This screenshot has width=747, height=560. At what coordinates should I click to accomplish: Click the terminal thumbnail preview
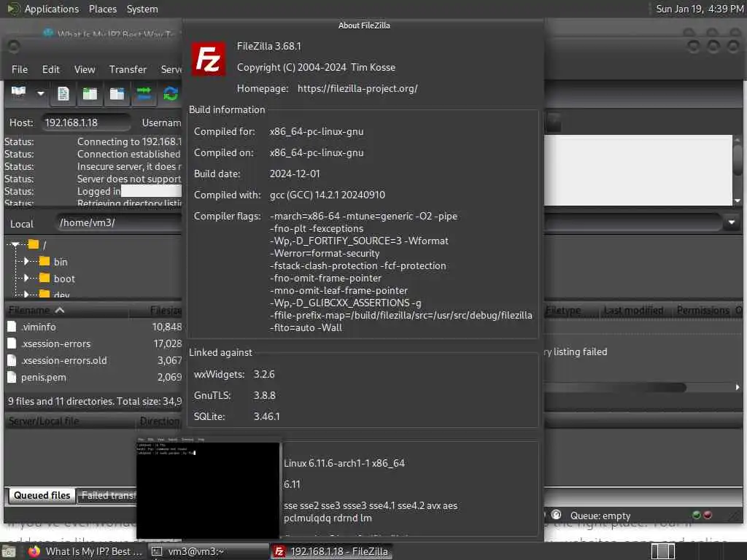point(208,487)
